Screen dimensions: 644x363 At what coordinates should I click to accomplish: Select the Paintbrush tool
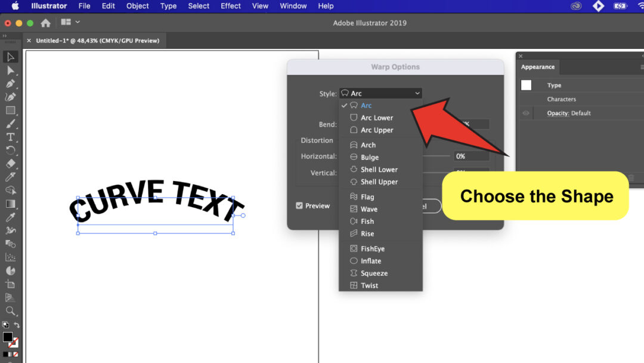[10, 124]
